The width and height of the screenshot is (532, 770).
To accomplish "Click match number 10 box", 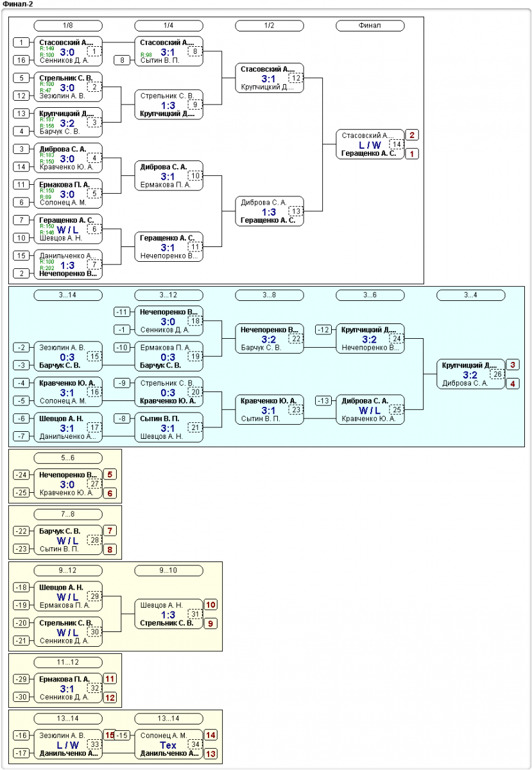I will tap(195, 175).
